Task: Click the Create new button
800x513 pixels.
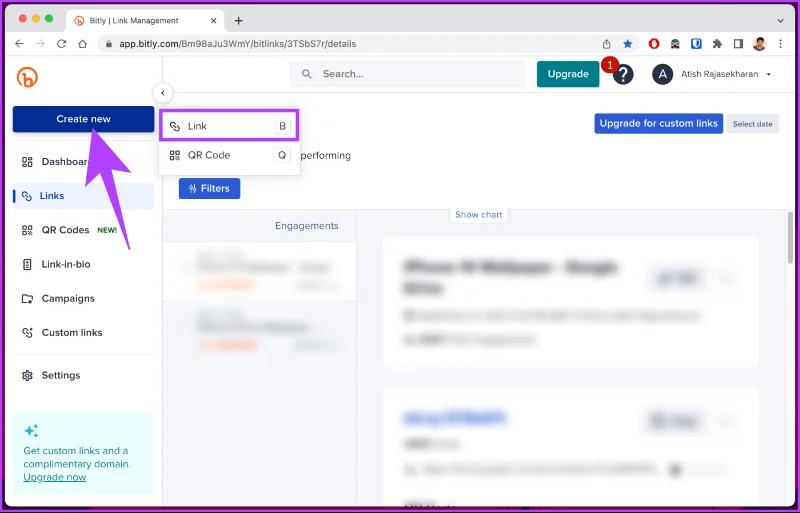Action: (x=83, y=119)
